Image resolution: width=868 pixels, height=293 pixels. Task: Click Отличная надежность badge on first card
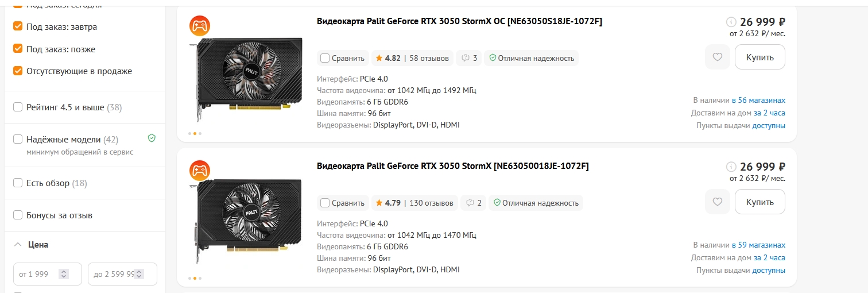tap(532, 58)
